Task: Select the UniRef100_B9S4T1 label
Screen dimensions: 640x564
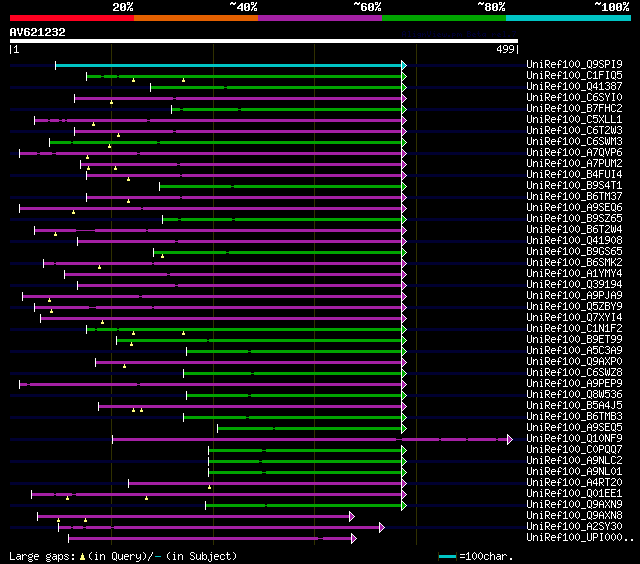Action: (x=574, y=186)
